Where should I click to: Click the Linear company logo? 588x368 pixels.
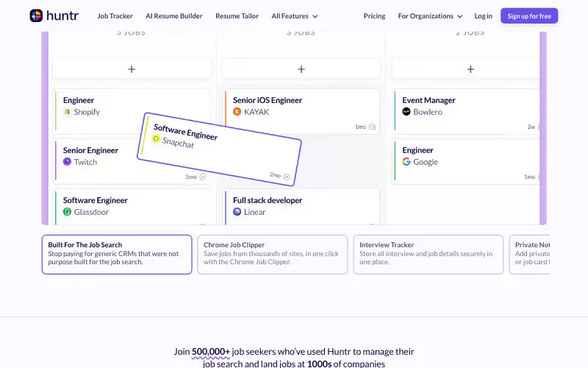pos(237,212)
